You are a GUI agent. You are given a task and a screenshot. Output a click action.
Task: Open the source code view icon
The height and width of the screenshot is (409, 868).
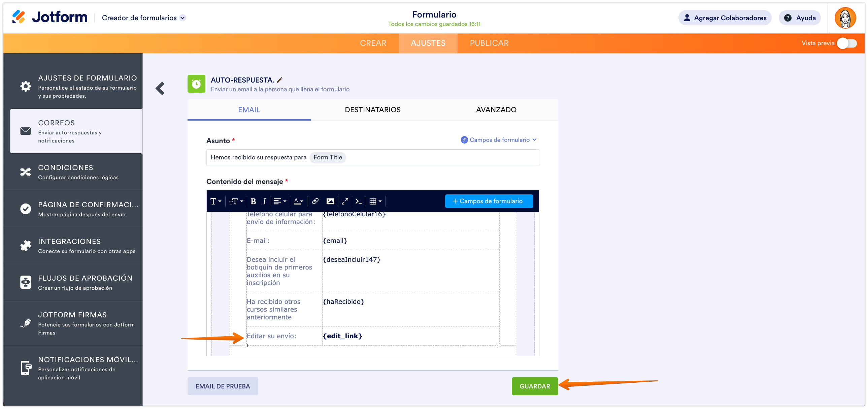[359, 201]
